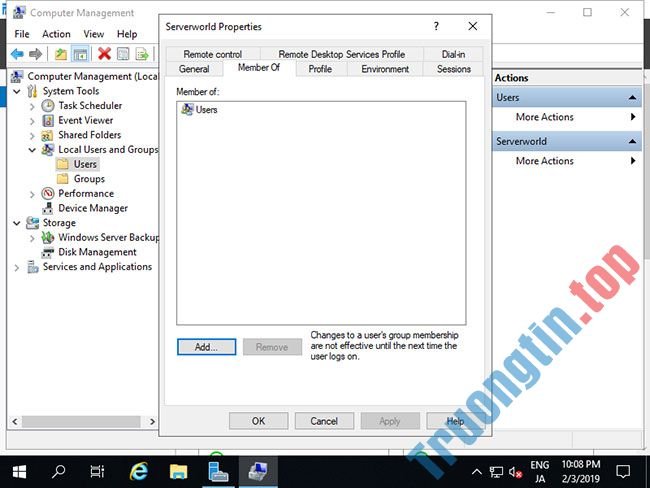Click the Add... button
The height and width of the screenshot is (488, 650).
206,347
